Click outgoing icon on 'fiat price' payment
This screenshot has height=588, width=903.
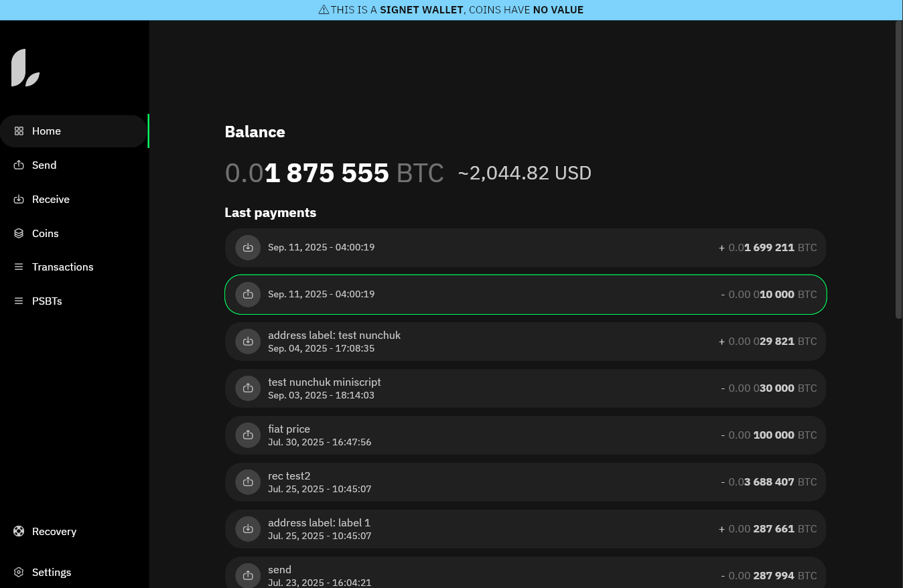point(248,435)
